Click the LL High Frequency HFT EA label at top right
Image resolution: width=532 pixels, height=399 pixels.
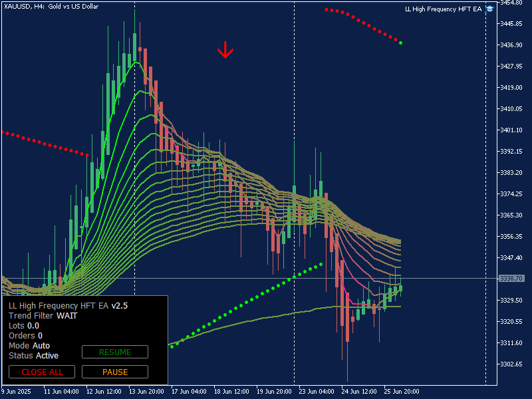click(x=443, y=9)
